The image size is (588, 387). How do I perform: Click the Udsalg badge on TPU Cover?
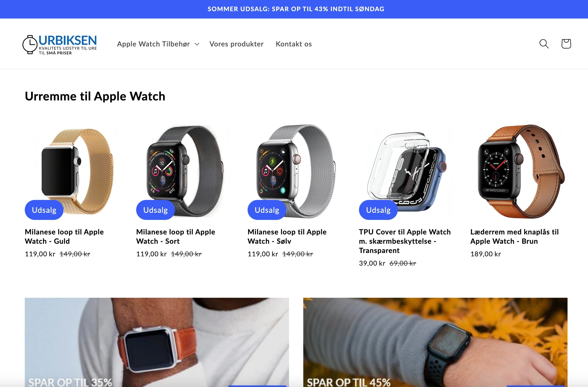coord(379,210)
